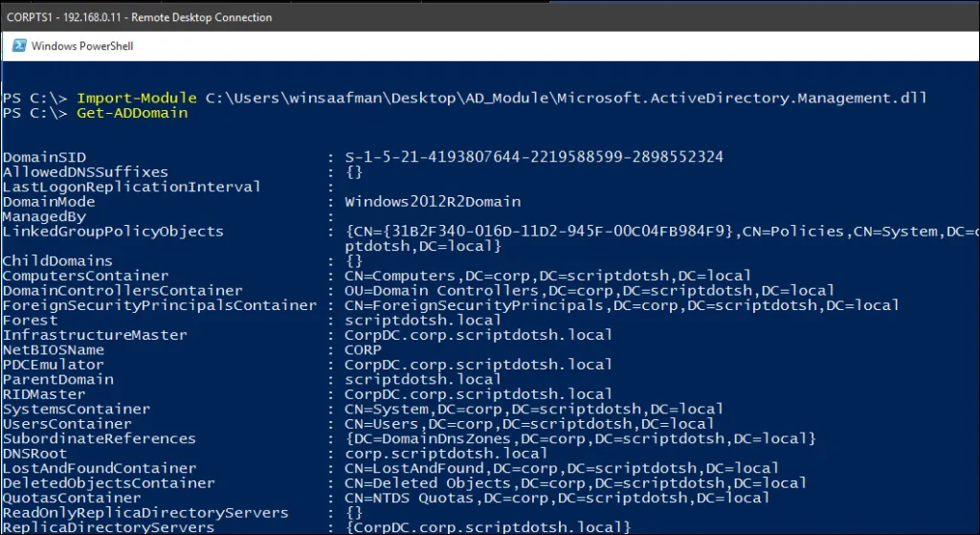The width and height of the screenshot is (980, 535).
Task: Click the DomainControllersContainer label
Action: click(x=122, y=291)
